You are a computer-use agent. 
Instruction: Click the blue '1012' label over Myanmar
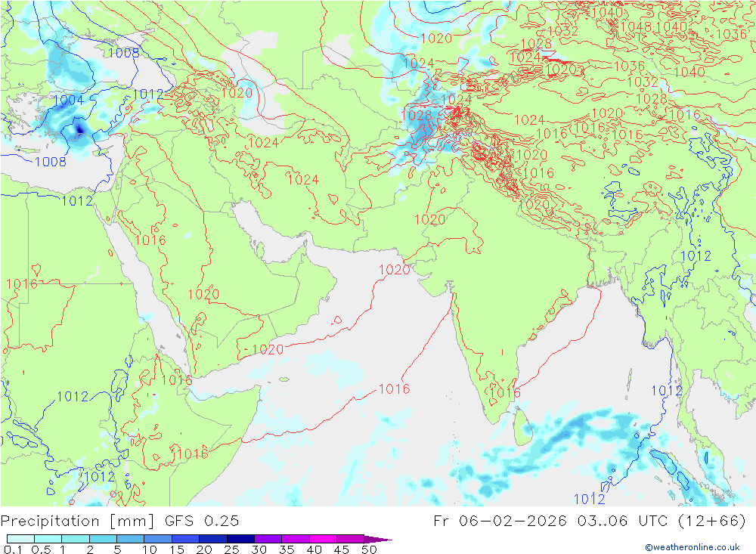[x=696, y=256]
